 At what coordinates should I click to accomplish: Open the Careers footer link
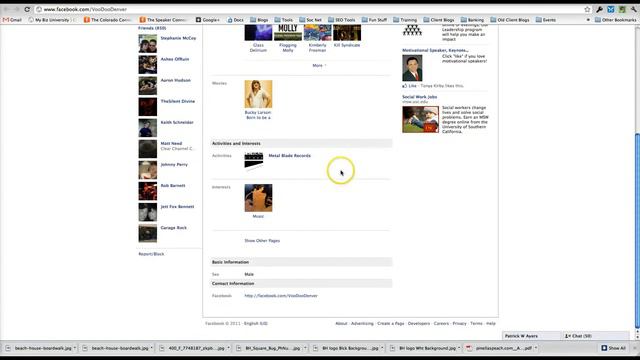[x=441, y=323]
